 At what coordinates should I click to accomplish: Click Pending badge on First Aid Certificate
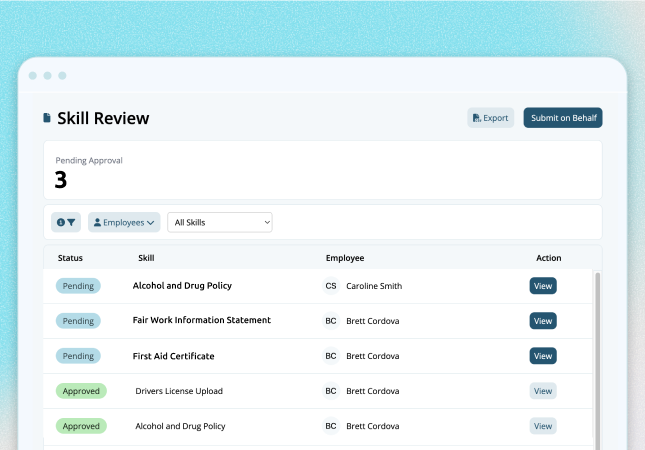(x=78, y=356)
